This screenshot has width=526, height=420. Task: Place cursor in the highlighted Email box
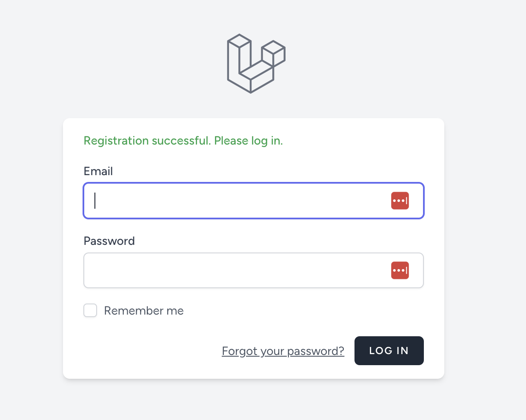coord(238,201)
